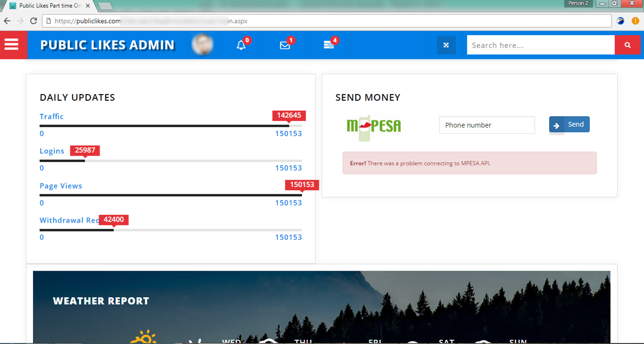Click the 150153 page views badge
Viewport: 644px width, 344px height.
(x=302, y=185)
